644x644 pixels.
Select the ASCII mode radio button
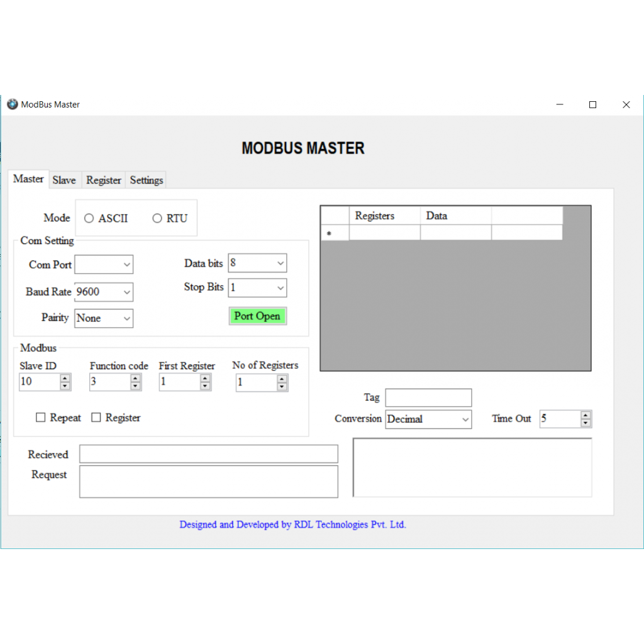pyautogui.click(x=89, y=218)
